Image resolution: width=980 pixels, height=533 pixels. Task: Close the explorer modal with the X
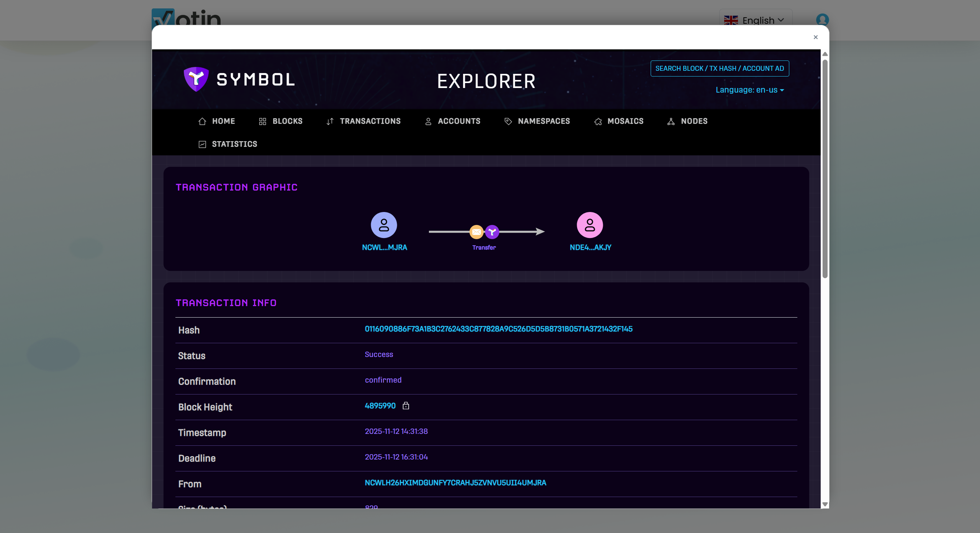(x=816, y=37)
